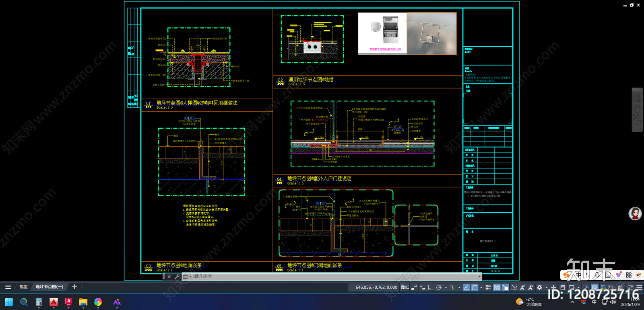
Task: Open workspace switching gear icon
Action: pos(539,287)
